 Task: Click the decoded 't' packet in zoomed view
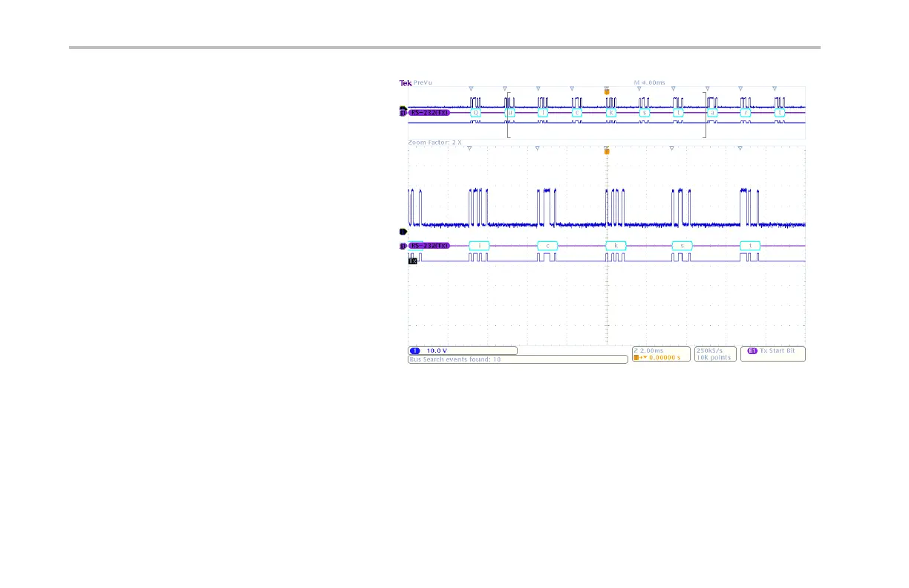[x=751, y=245]
